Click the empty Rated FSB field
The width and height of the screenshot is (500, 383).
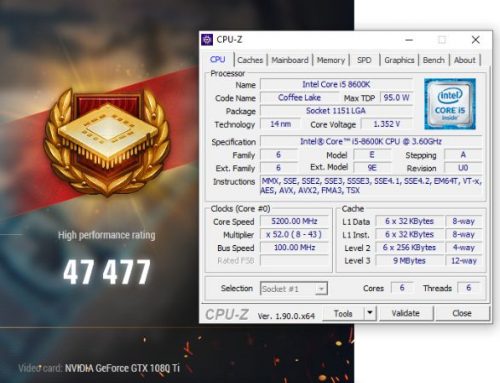coord(294,260)
